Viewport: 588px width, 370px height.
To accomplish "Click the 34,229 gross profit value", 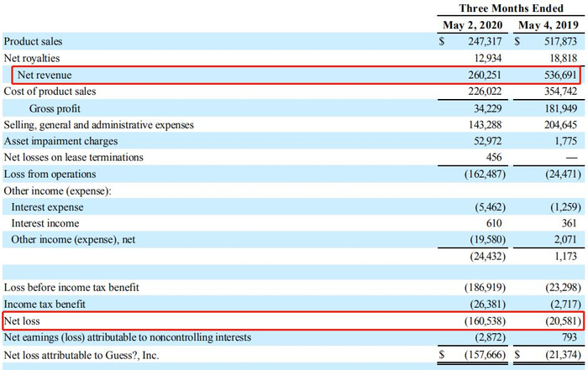I will click(x=487, y=108).
